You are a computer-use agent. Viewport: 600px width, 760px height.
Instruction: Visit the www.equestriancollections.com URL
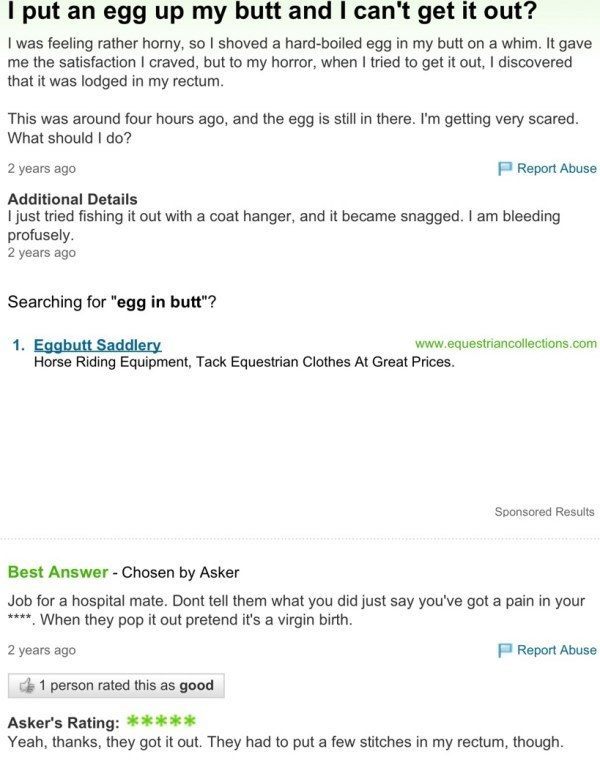point(505,344)
